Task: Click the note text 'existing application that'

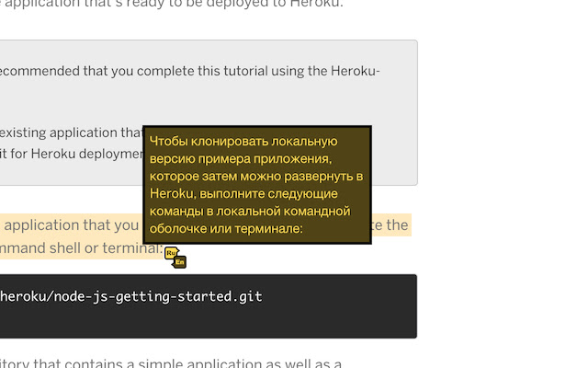Action: [x=70, y=132]
